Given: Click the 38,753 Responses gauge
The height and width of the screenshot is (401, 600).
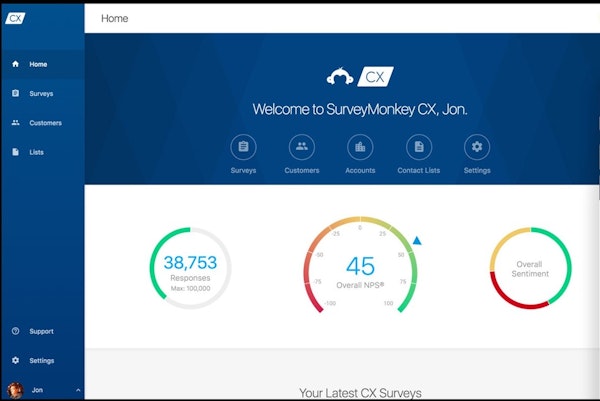Looking at the screenshot, I should click(190, 267).
